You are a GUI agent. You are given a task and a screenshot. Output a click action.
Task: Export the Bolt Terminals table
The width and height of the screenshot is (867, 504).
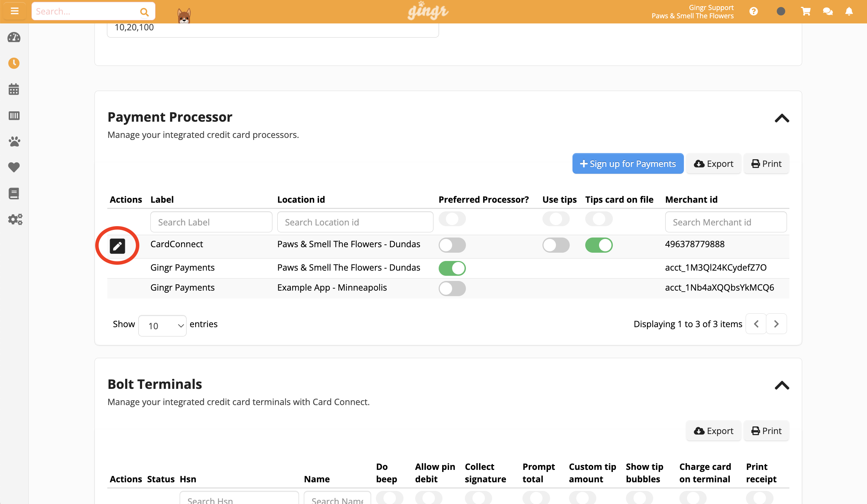[713, 431]
